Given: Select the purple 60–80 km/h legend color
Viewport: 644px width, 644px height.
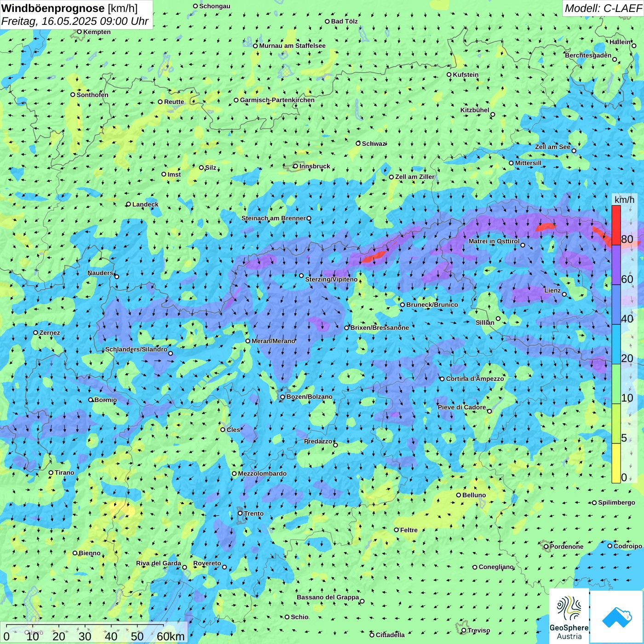Looking at the screenshot, I should 616,264.
